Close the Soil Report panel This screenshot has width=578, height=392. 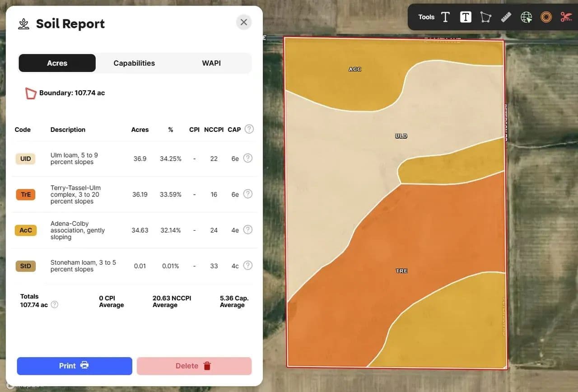click(x=244, y=22)
